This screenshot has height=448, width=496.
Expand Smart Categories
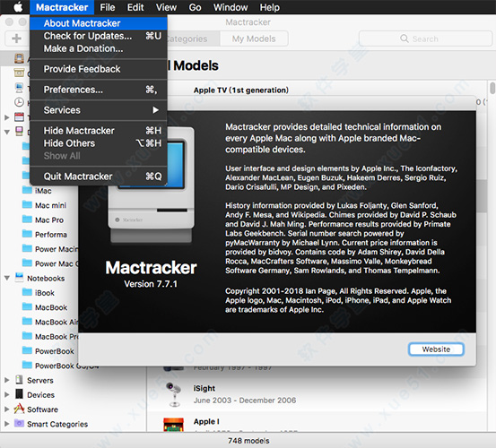(x=7, y=424)
